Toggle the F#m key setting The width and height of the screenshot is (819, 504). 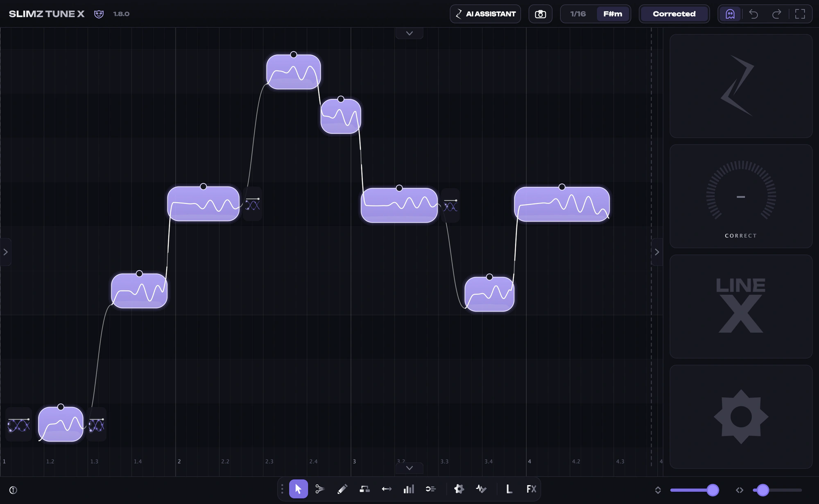pos(613,14)
